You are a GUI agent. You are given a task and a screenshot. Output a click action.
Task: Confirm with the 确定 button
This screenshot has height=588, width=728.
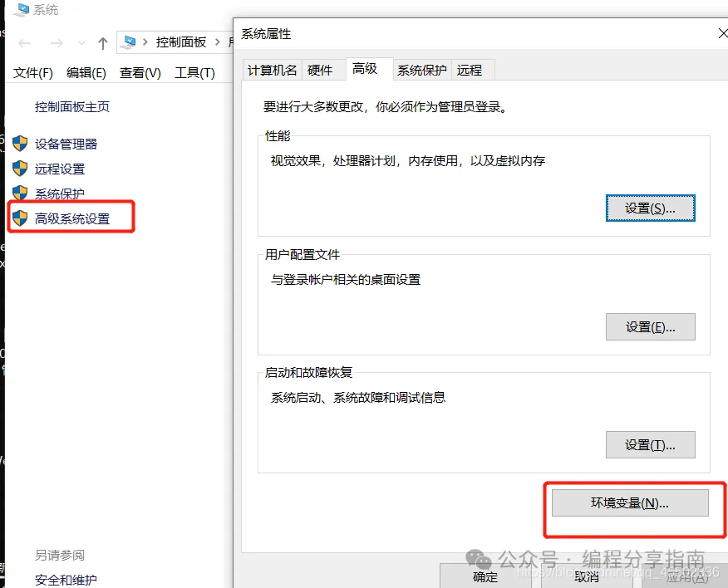(x=485, y=576)
